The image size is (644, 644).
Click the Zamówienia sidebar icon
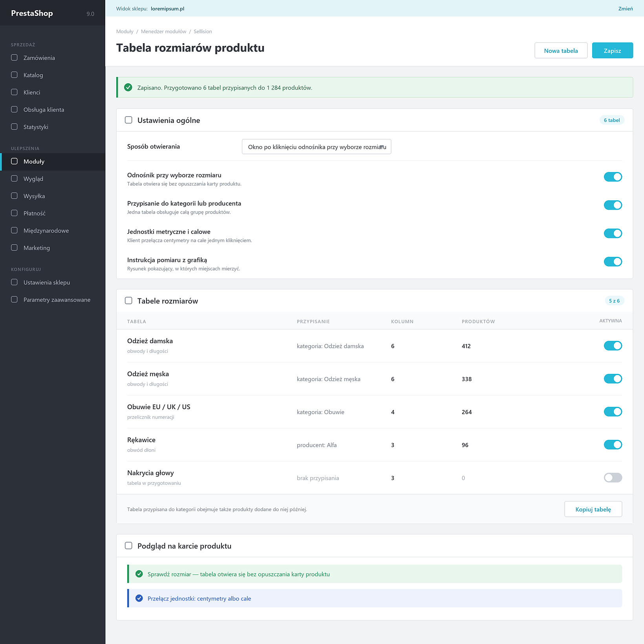pyautogui.click(x=14, y=58)
